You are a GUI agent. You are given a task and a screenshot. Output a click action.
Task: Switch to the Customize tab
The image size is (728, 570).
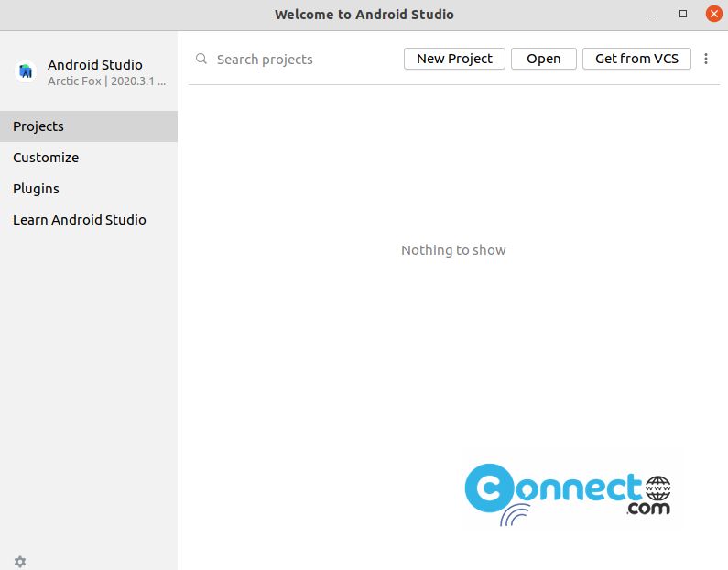click(x=89, y=158)
